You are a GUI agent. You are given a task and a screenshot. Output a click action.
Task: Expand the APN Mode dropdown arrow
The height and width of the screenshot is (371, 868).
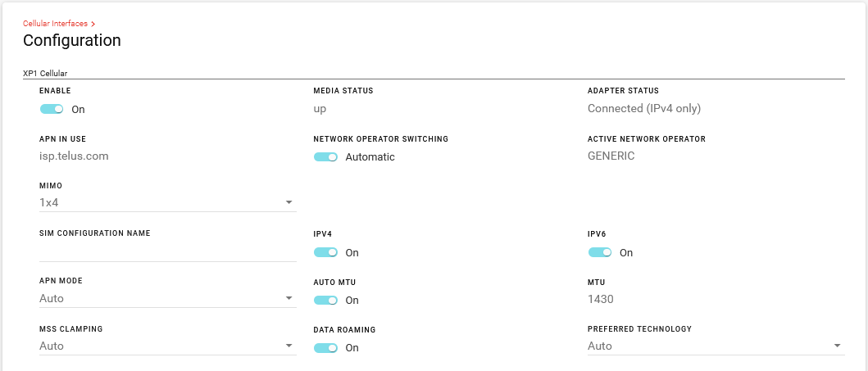click(289, 298)
